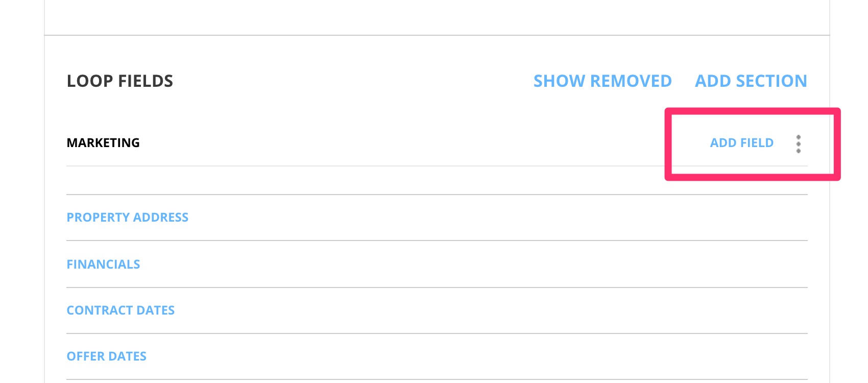Click the SHOW REMOVED toggle link

click(x=602, y=81)
